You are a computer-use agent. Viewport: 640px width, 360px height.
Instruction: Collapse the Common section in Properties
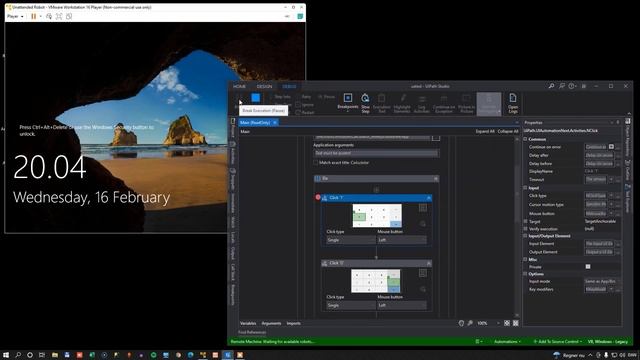pos(525,139)
